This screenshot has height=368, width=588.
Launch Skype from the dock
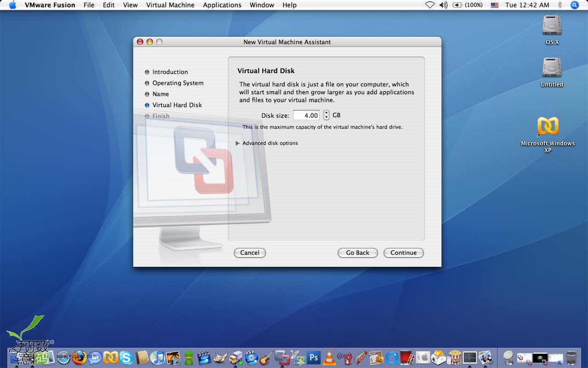[126, 357]
